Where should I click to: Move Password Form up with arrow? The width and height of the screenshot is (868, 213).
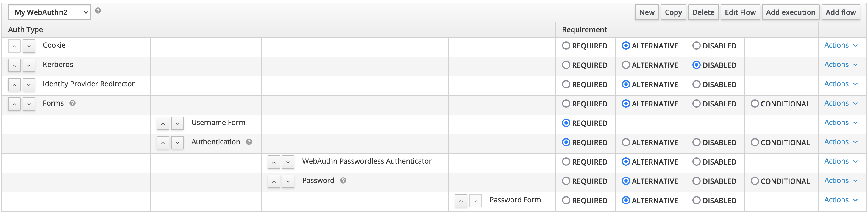click(460, 201)
